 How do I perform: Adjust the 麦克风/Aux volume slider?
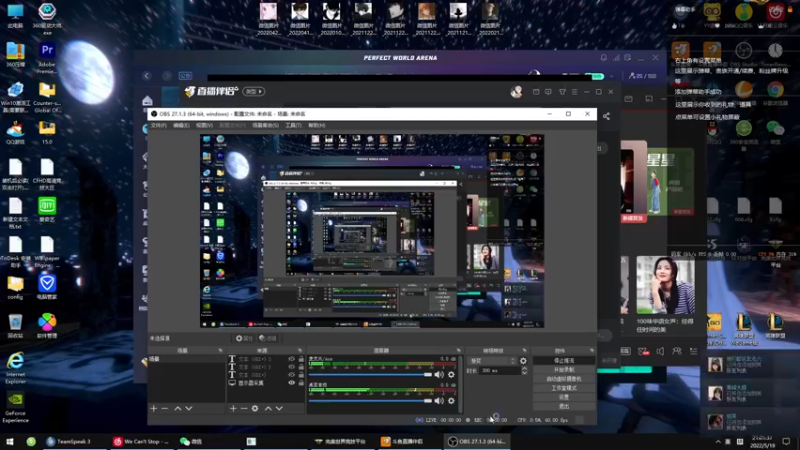[x=370, y=375]
